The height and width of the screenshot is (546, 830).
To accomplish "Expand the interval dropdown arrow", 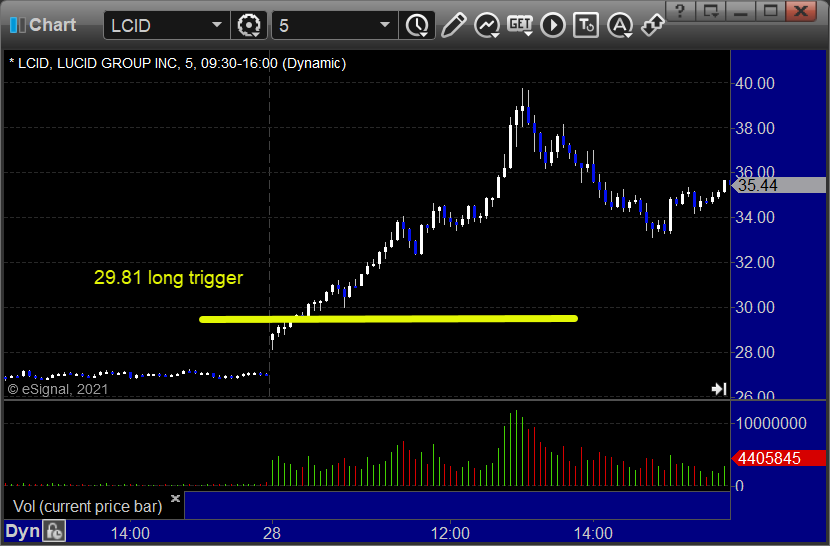I will point(385,25).
